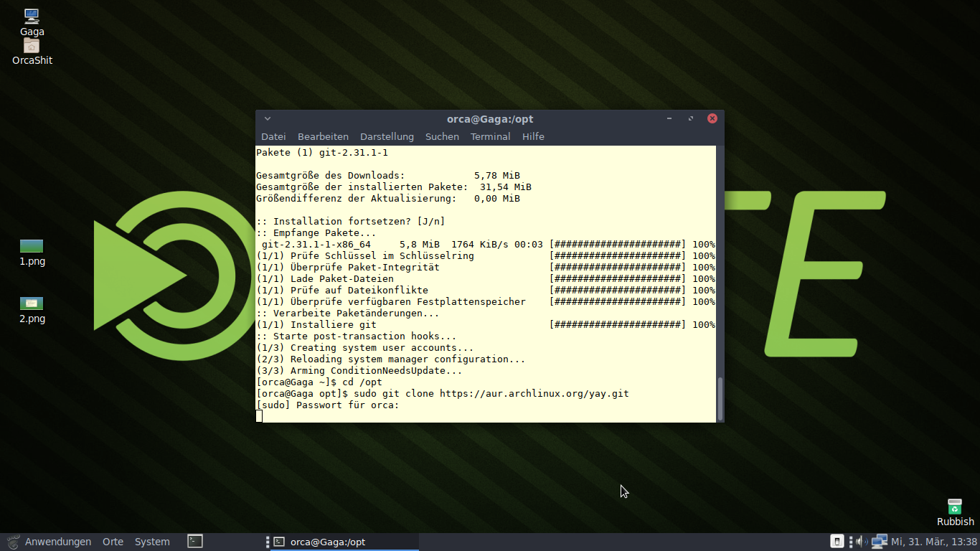Click 'Gesamtgröße des Downloads:' line
Viewport: 980px width, 551px height.
[x=388, y=175]
